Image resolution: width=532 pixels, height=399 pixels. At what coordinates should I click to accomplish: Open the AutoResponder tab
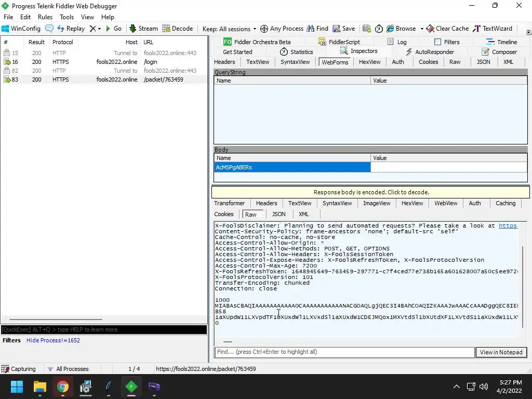coord(430,52)
